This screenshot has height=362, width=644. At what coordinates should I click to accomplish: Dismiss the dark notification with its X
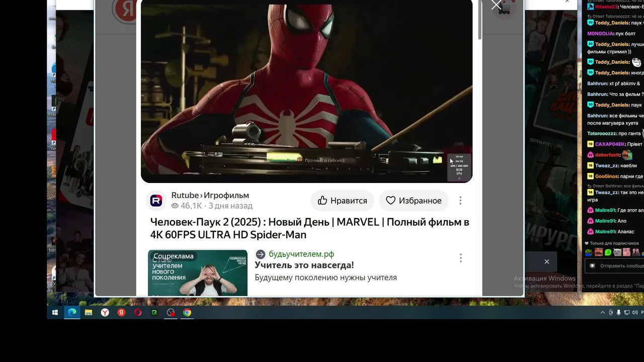point(547,261)
